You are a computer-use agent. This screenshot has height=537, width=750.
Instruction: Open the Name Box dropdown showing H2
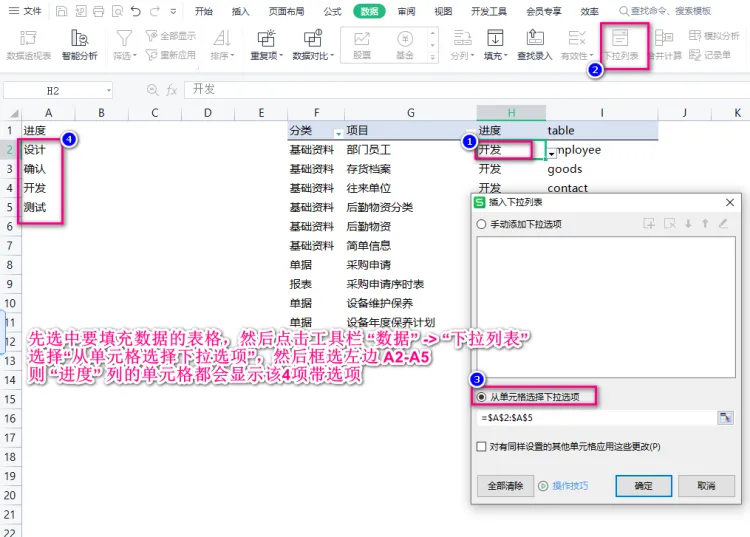click(109, 90)
